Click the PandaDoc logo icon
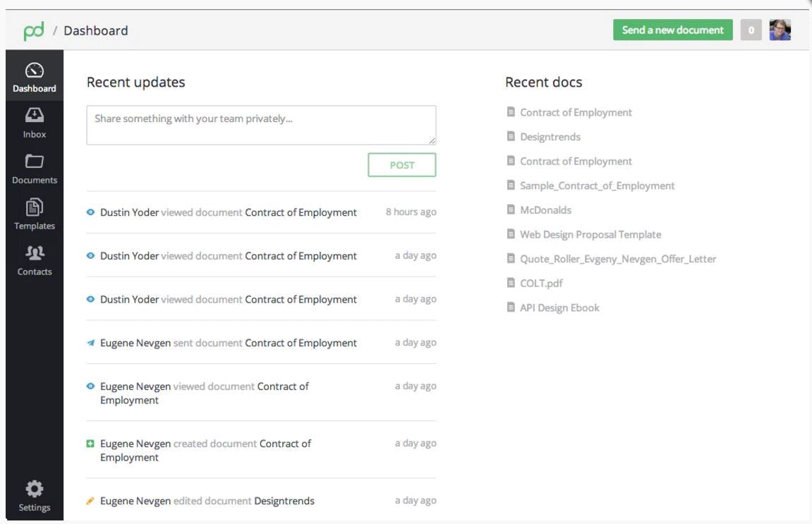The image size is (812, 524). tap(34, 30)
